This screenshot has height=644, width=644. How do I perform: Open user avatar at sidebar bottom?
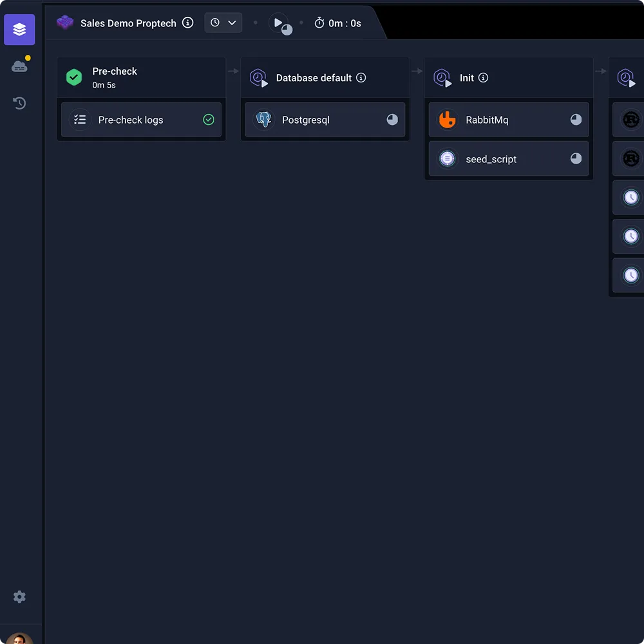coord(19,638)
